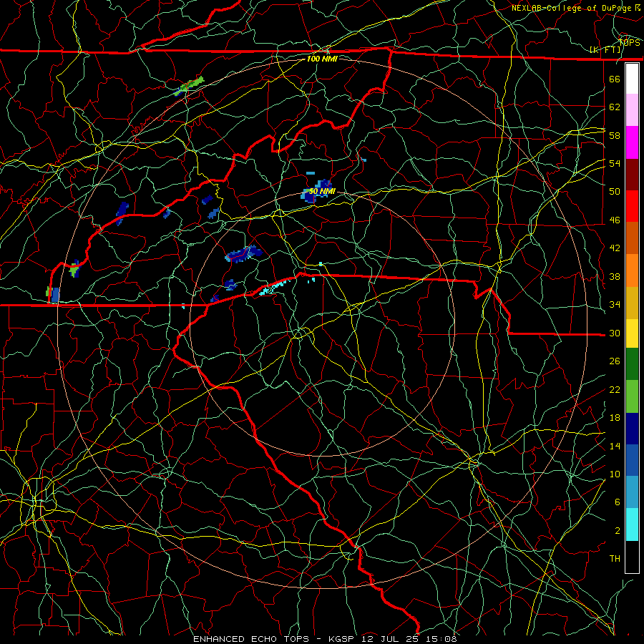
Task: Click the "50" legend value
Action: (x=615, y=191)
